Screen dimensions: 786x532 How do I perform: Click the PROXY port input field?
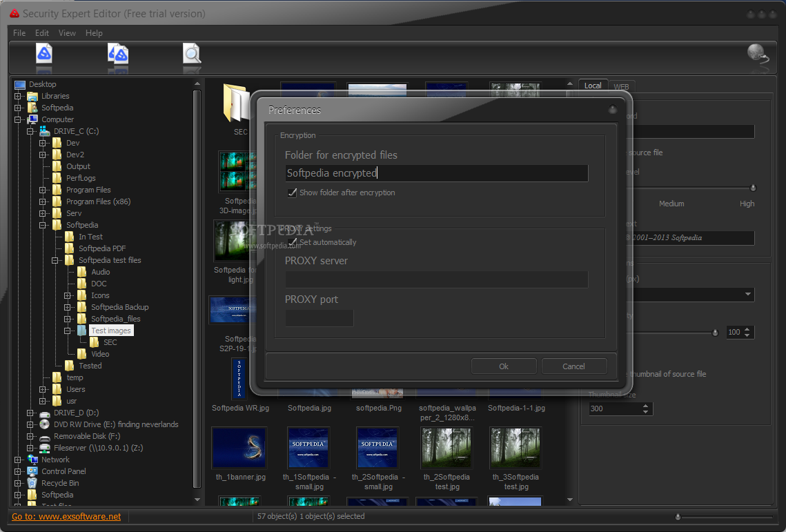[320, 318]
